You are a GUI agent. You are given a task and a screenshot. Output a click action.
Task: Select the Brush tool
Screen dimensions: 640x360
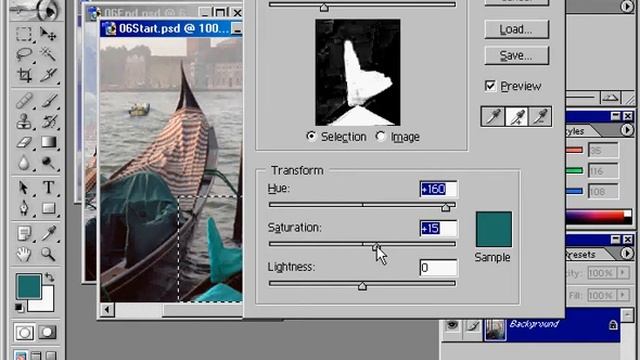click(x=48, y=100)
